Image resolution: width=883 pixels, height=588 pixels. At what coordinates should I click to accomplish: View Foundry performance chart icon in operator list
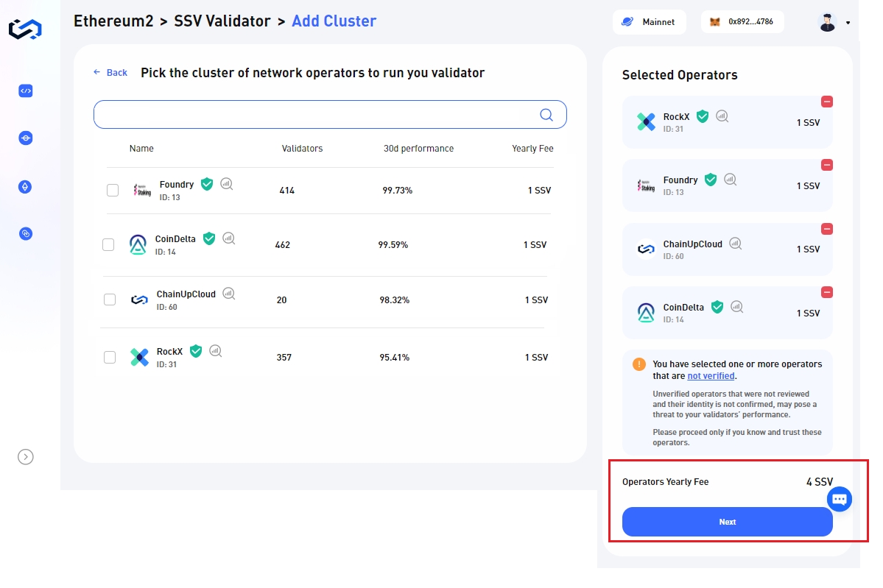click(227, 184)
